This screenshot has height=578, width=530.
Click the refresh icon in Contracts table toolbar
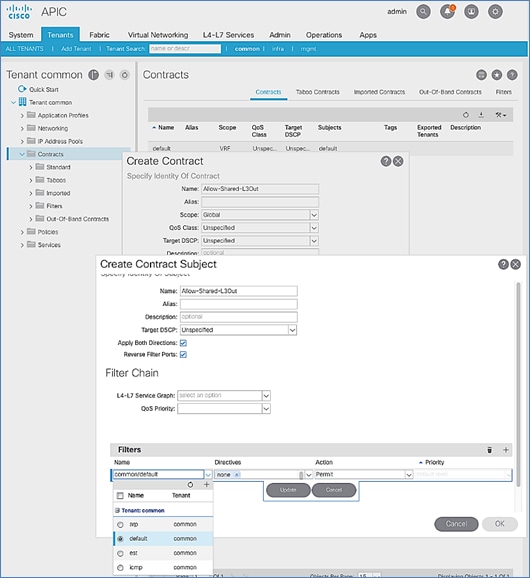[466, 115]
